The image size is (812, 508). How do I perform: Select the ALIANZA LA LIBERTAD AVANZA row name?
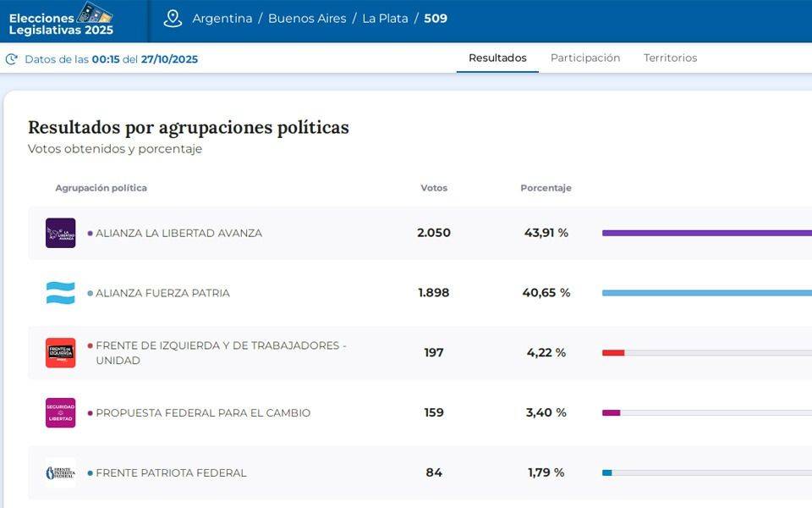(178, 233)
